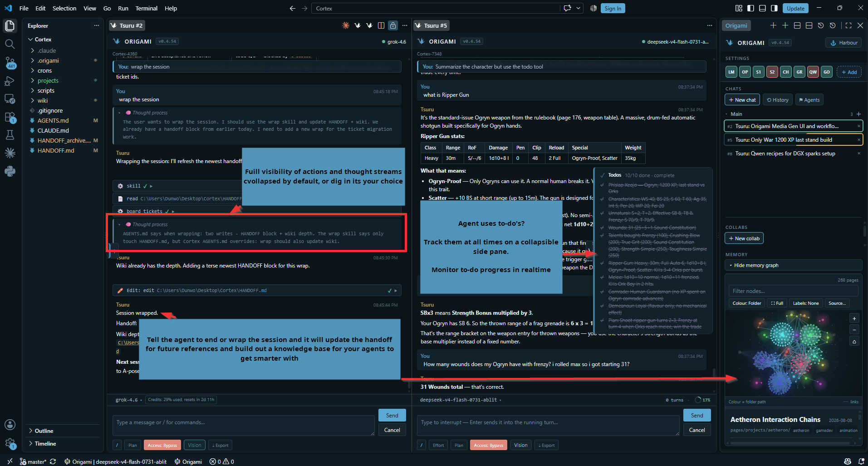Select the S2 red settings profile chip
868x466 pixels.
coord(772,72)
